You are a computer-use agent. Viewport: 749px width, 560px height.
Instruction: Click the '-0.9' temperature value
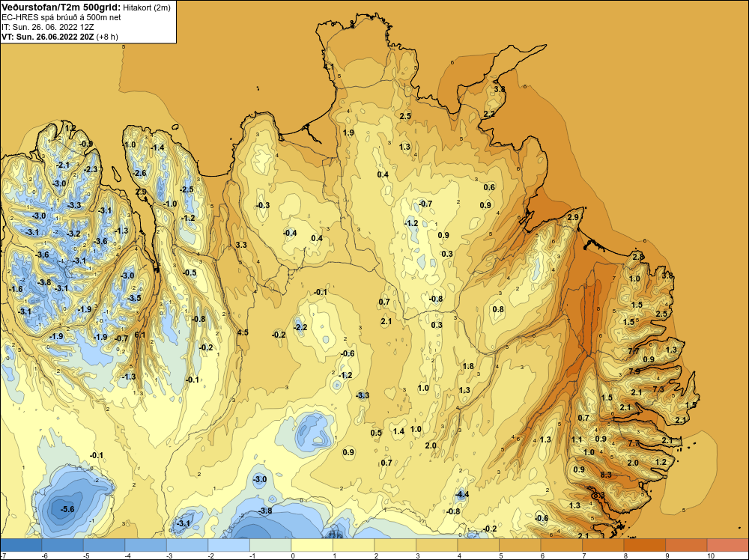86,144
